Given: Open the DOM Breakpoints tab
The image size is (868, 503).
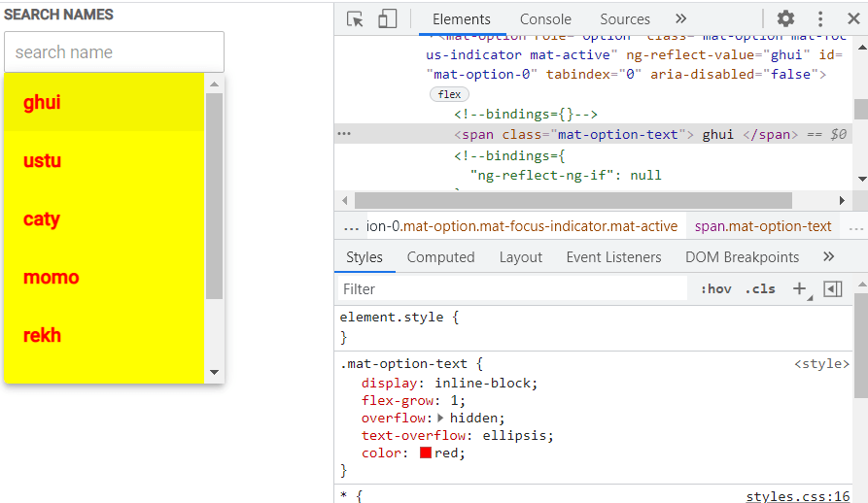Looking at the screenshot, I should pyautogui.click(x=742, y=257).
